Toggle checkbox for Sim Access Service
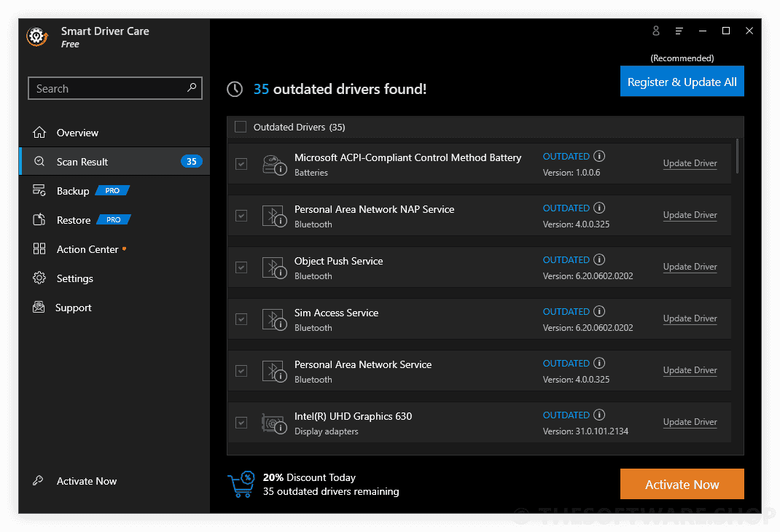Viewport: 780px width, 532px height. [x=241, y=318]
